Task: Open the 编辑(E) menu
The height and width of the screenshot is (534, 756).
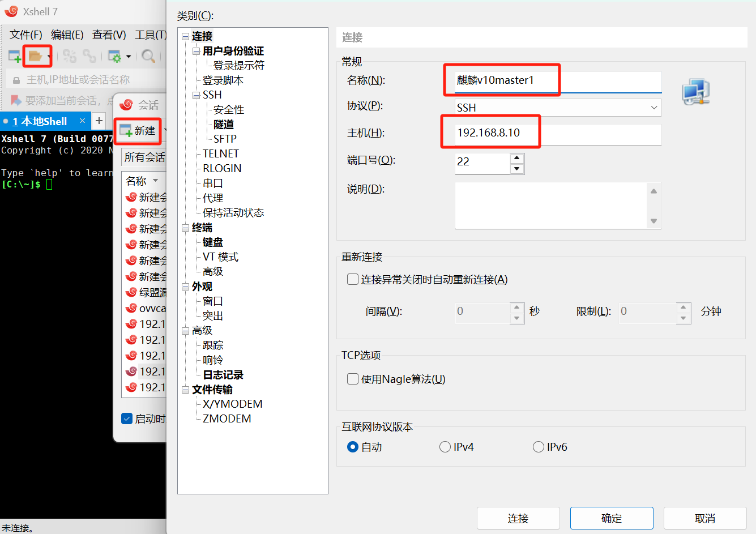Action: (x=67, y=35)
